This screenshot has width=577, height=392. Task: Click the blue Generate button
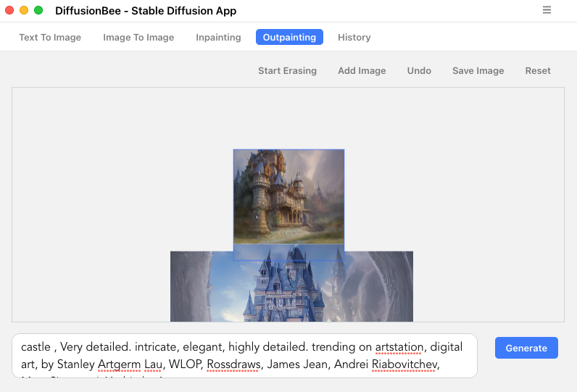click(526, 348)
